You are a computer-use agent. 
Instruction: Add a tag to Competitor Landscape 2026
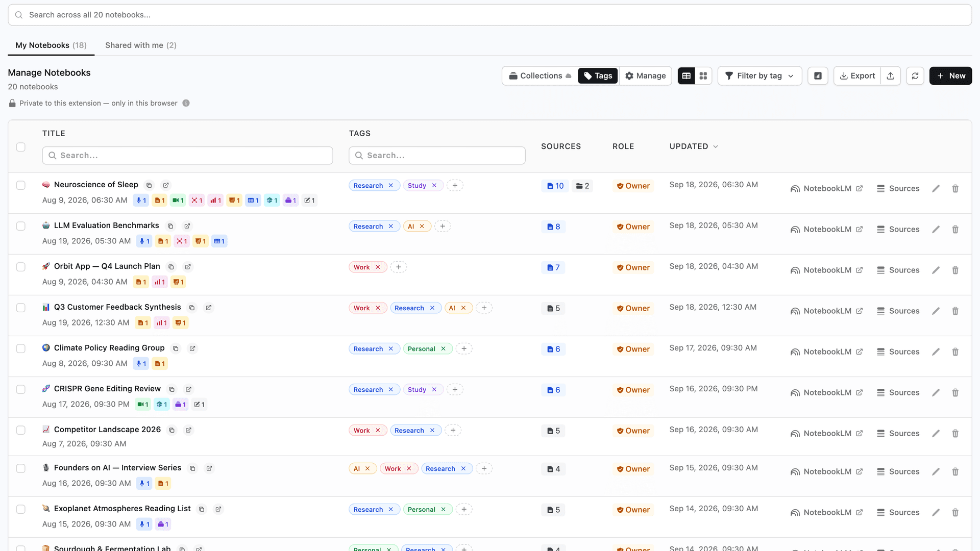[x=453, y=431]
